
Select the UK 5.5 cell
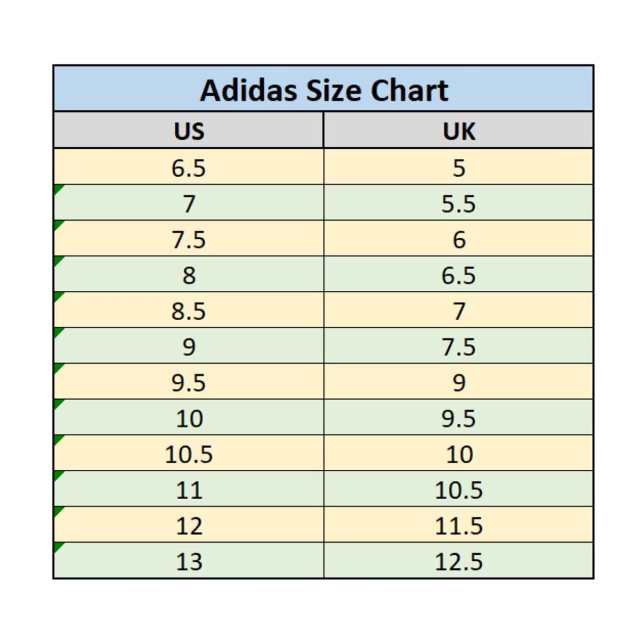click(459, 203)
